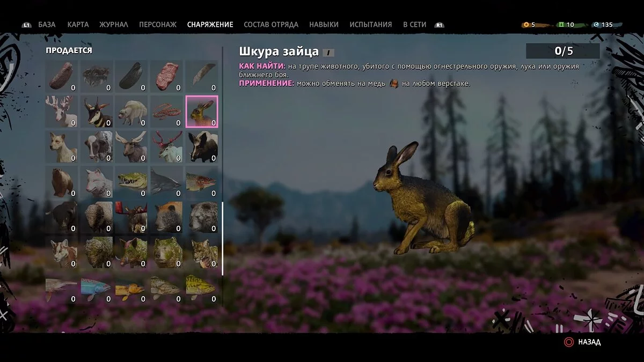
Task: Select the white deer with red antlers
Action: 167,147
